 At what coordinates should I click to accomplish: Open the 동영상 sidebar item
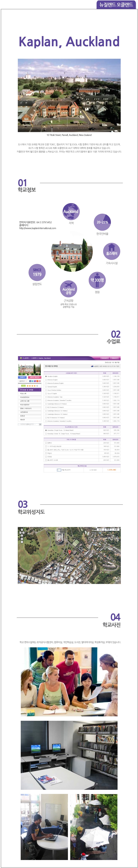pyautogui.click(x=30, y=416)
